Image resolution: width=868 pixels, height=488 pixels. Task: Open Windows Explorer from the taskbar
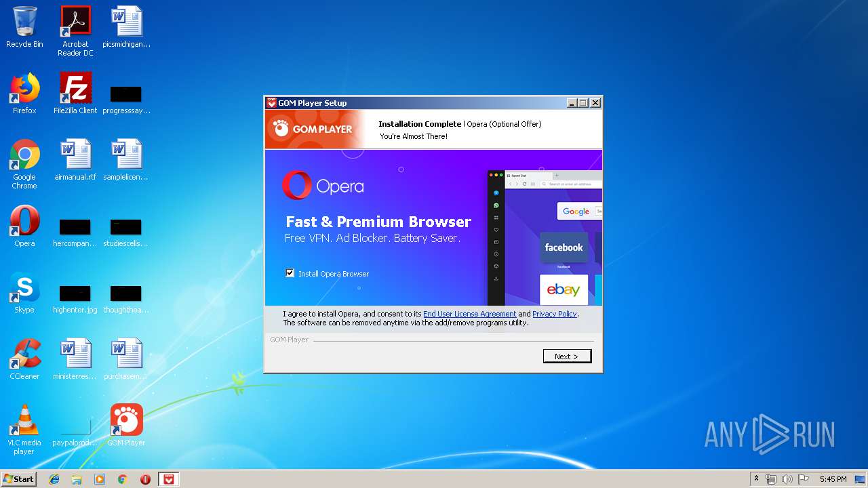[x=77, y=479]
